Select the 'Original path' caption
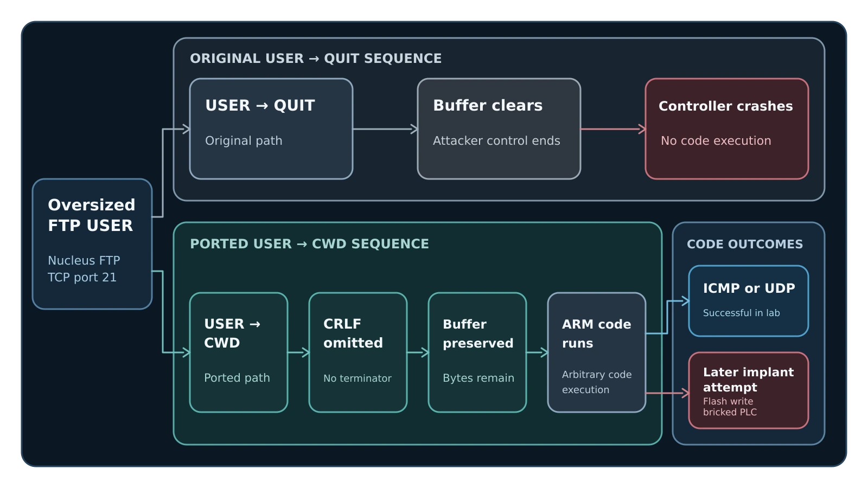868x488 pixels. (244, 141)
